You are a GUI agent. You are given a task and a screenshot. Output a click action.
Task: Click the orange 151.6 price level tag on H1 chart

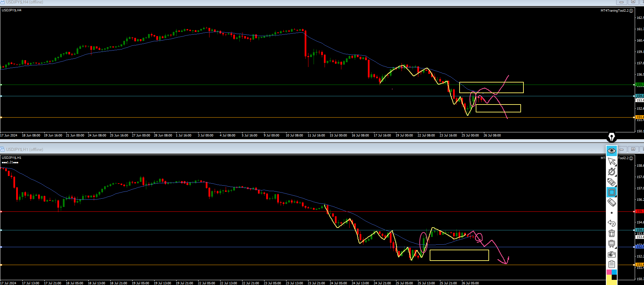point(640,265)
